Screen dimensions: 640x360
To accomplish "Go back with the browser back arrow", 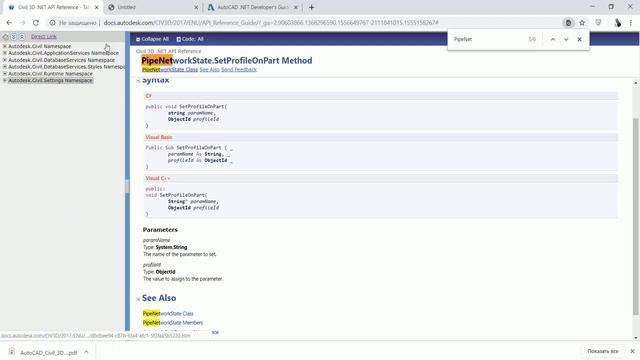I will (x=9, y=23).
